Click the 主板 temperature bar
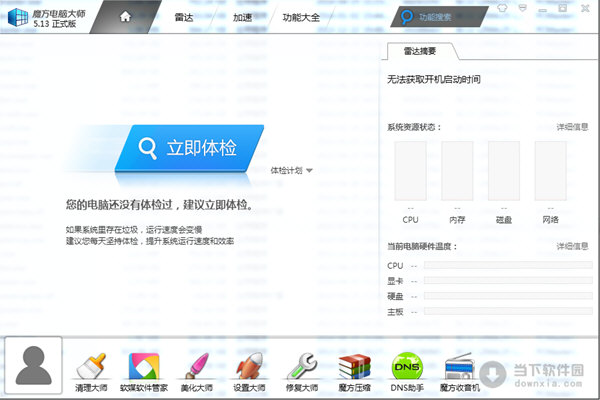 tap(508, 311)
